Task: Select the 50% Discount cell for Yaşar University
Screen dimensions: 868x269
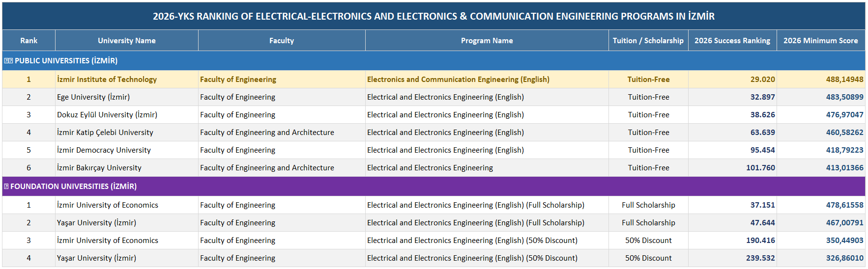Action: pos(648,258)
